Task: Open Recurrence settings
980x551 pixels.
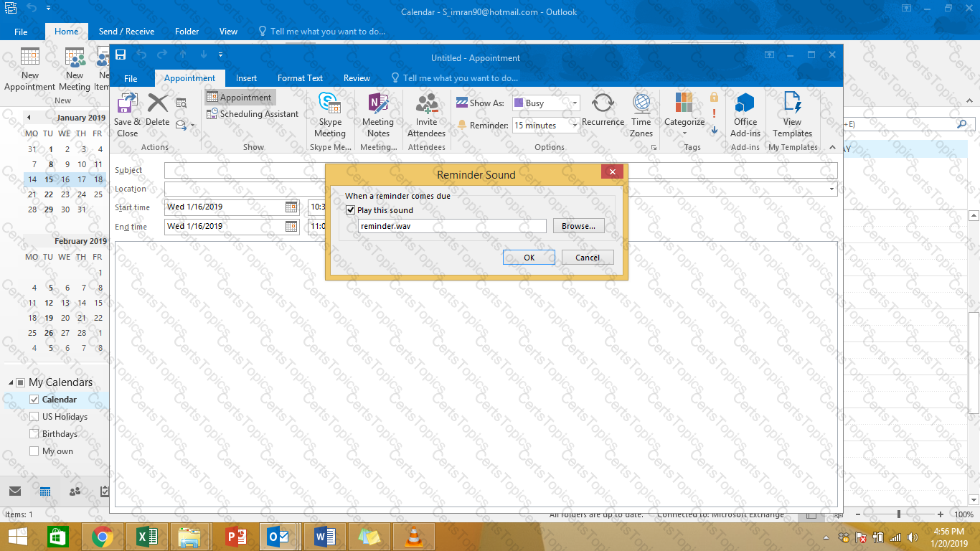Action: (603, 110)
